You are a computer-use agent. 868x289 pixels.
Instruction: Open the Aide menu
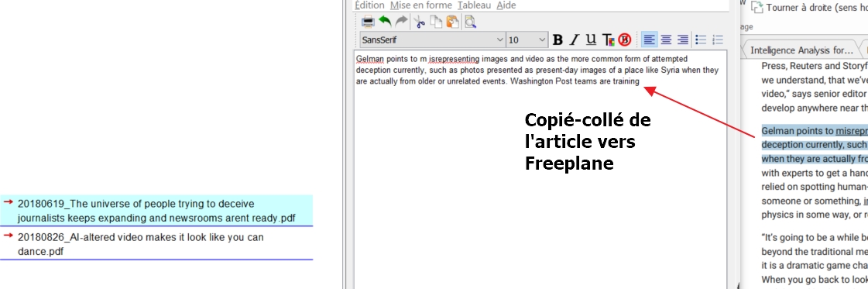pos(506,5)
